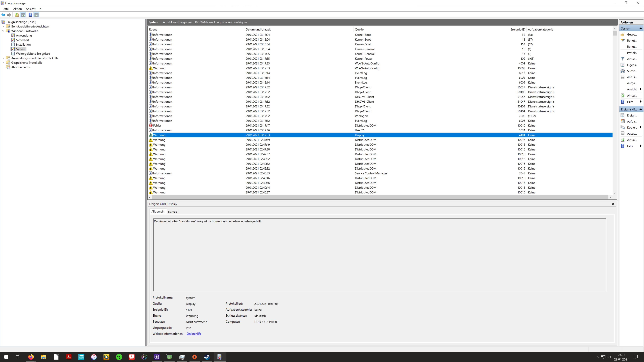
Task: Click the filter icon for Aktuel... action
Action: click(623, 59)
